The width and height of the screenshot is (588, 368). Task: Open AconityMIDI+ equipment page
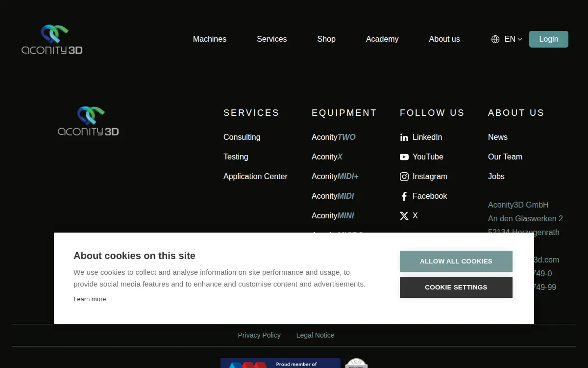click(x=335, y=177)
